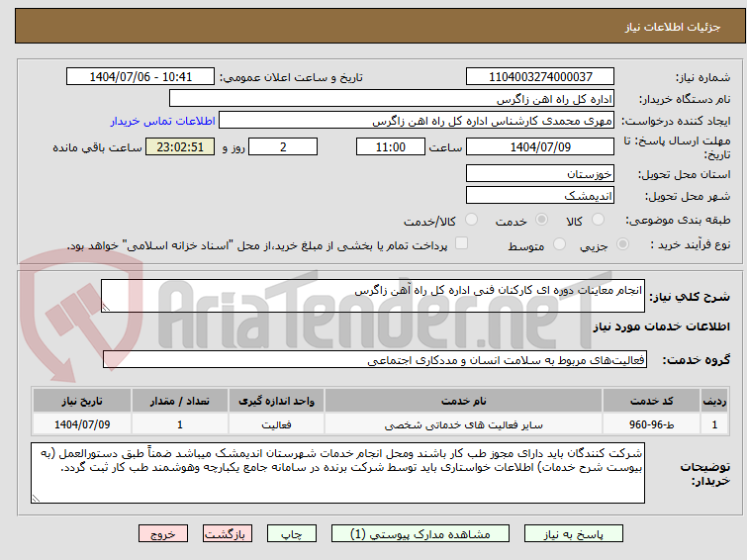
Task: Click the ساعت باقی مانده label
Action: click(97, 147)
